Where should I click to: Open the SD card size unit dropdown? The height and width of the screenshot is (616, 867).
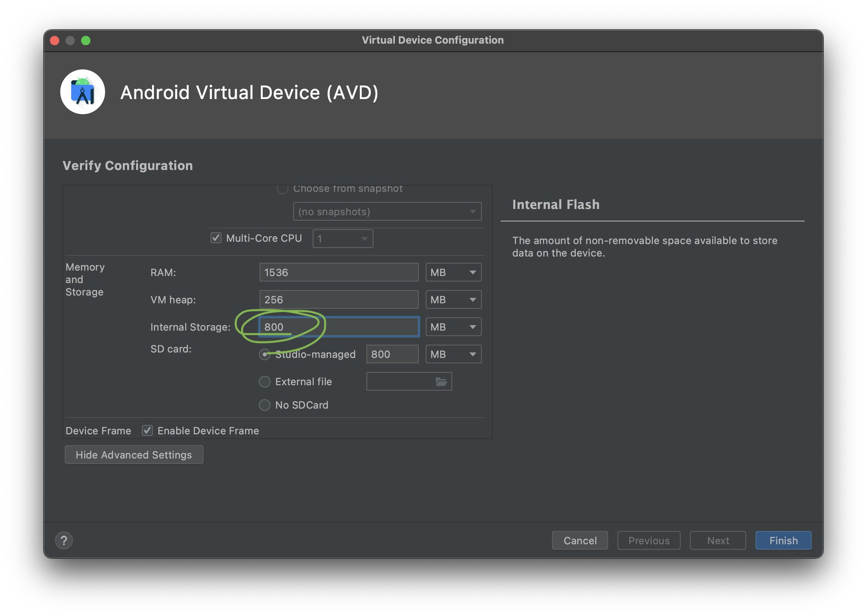pyautogui.click(x=453, y=354)
